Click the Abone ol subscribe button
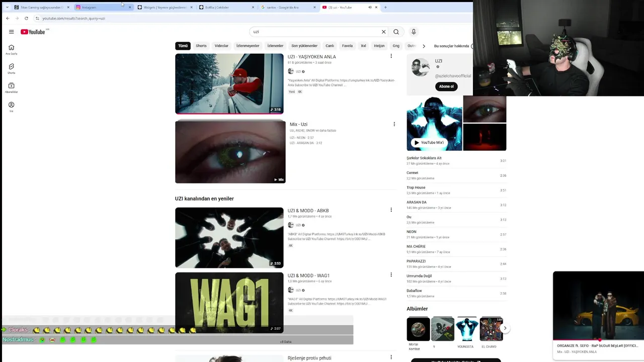Screen dimensions: 644x362 (x=446, y=86)
